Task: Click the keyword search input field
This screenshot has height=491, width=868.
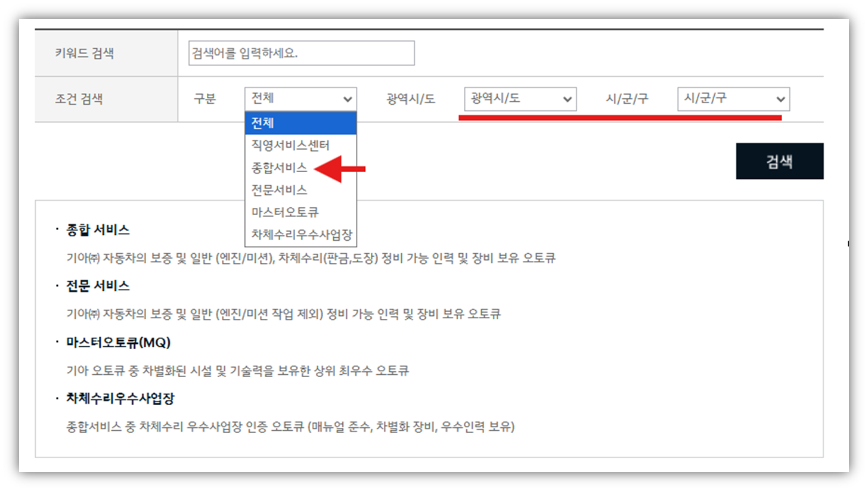Action: [x=301, y=54]
